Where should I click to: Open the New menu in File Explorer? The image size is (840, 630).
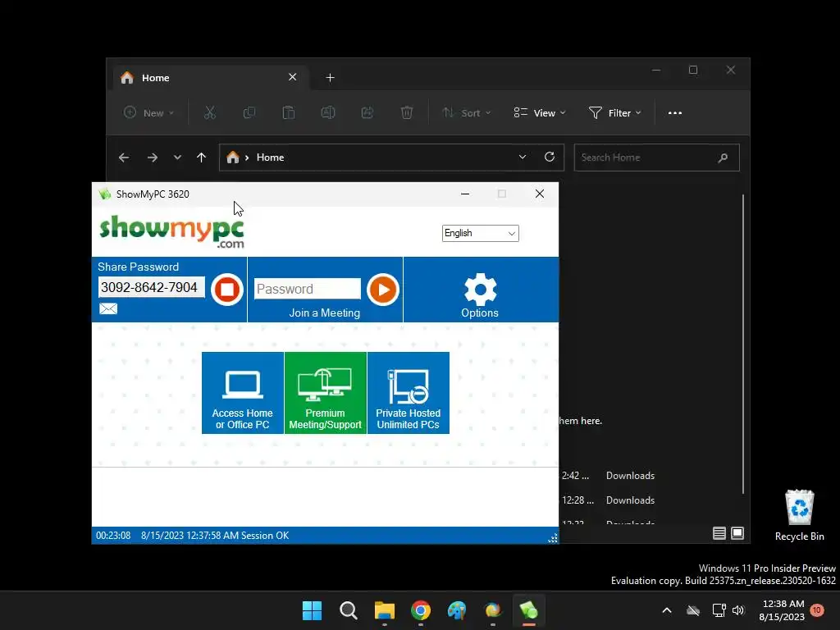(x=148, y=113)
